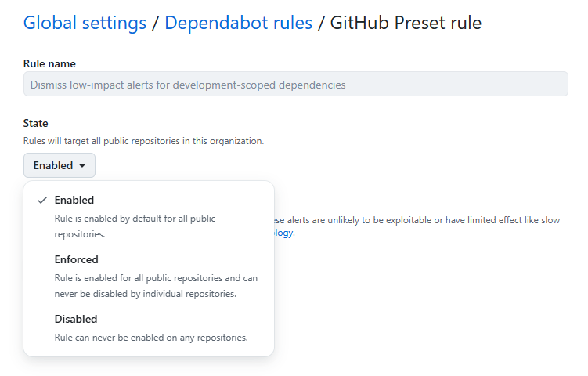
Task: Click the Rule name field label
Action: click(x=49, y=63)
